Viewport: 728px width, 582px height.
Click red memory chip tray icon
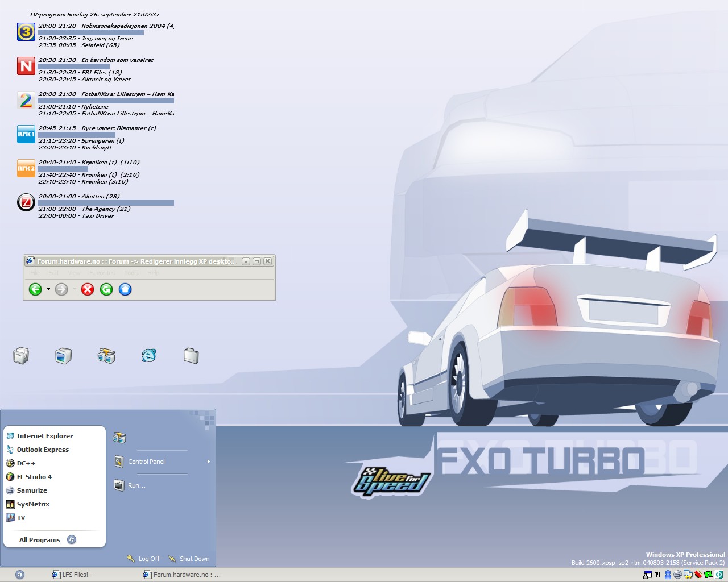pyautogui.click(x=698, y=575)
